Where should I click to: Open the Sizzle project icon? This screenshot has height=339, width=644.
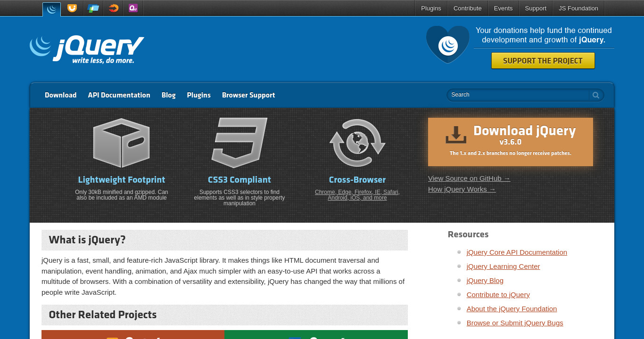pos(114,8)
